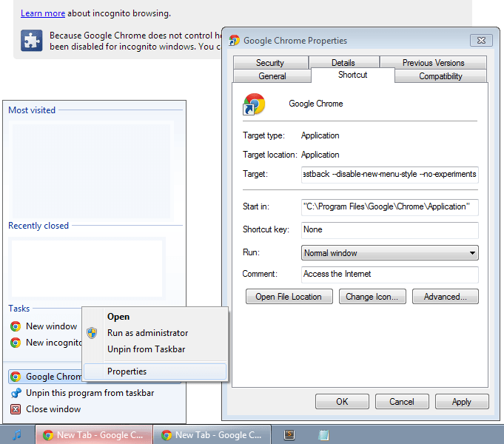Click into the Target text field

click(390, 175)
